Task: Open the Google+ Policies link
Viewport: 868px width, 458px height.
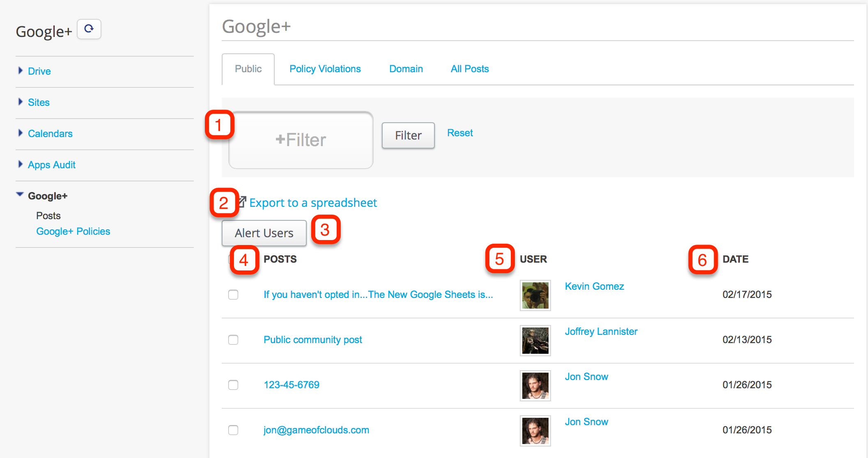Action: (x=73, y=231)
